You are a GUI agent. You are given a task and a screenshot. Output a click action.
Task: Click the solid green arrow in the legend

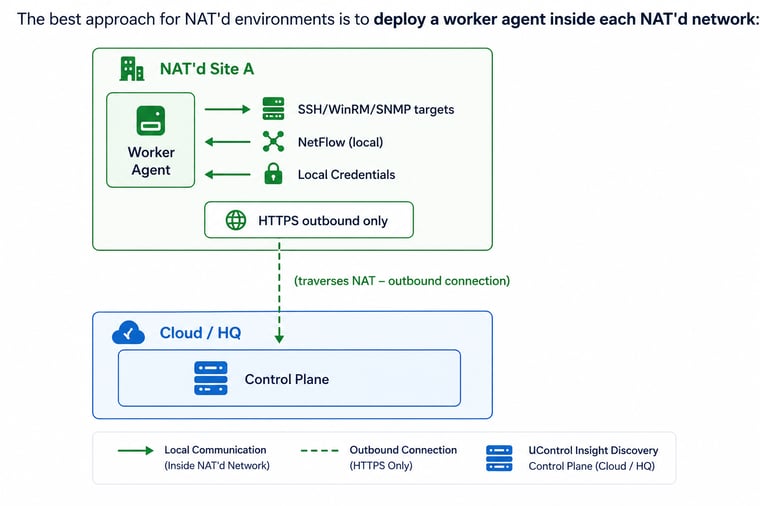click(x=136, y=450)
